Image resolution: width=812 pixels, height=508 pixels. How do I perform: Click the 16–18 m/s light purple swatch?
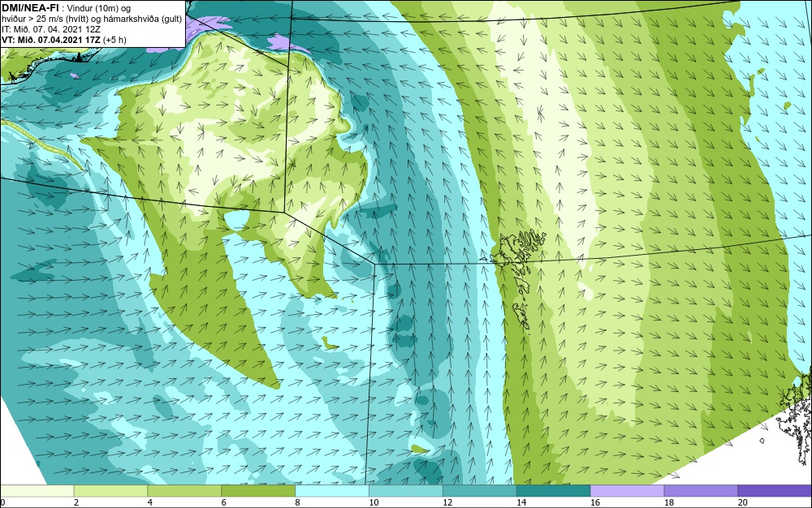pyautogui.click(x=627, y=491)
